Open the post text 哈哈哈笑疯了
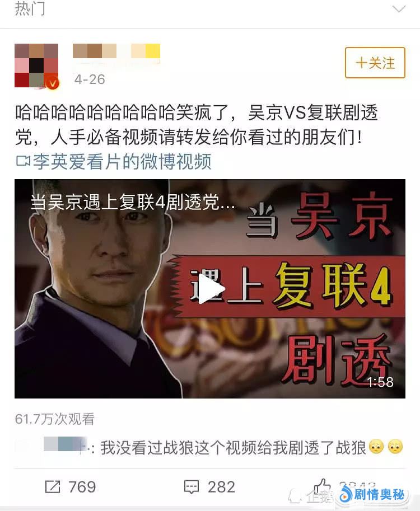 pyautogui.click(x=197, y=125)
